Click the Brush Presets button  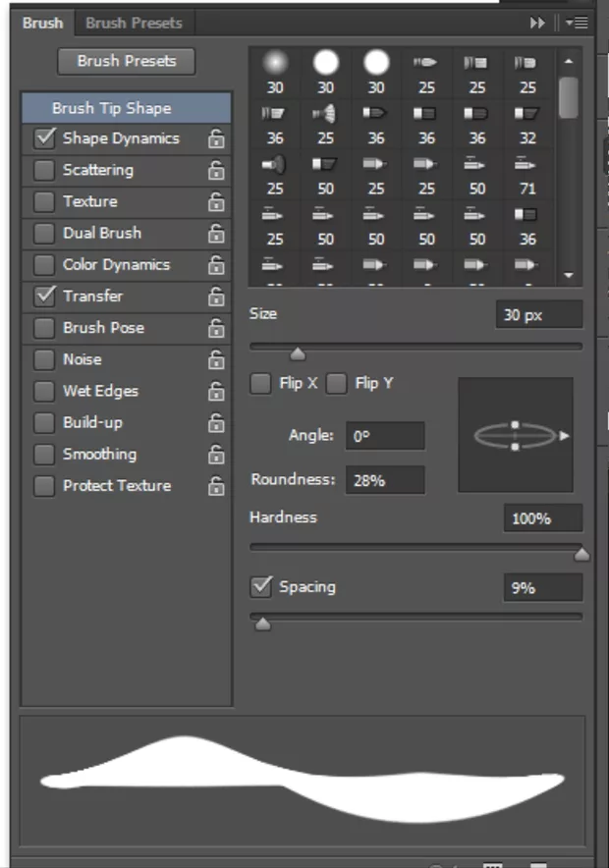tap(127, 61)
